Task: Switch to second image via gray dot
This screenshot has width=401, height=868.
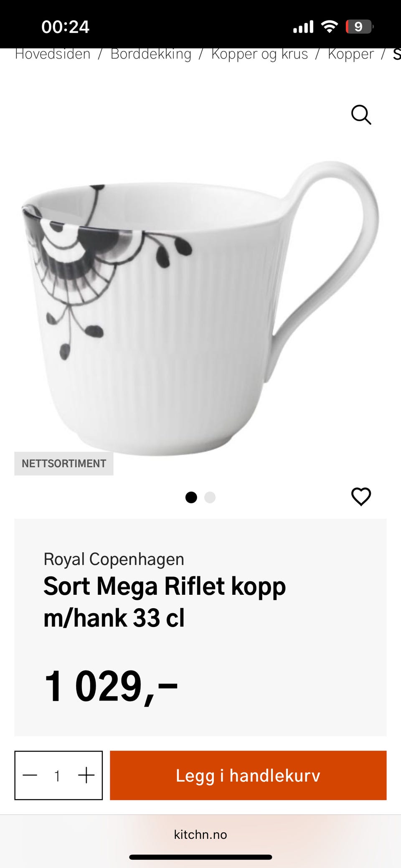Action: click(210, 497)
